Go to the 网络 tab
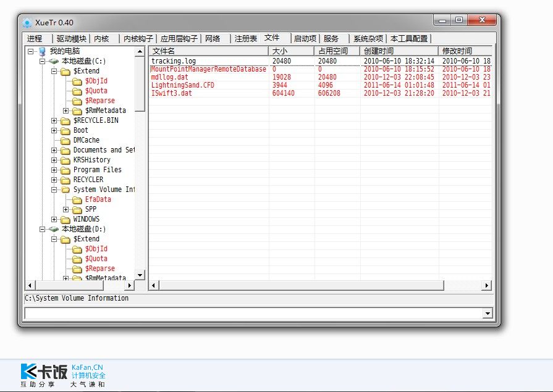Viewport: 553px width, 392px height. [x=213, y=39]
